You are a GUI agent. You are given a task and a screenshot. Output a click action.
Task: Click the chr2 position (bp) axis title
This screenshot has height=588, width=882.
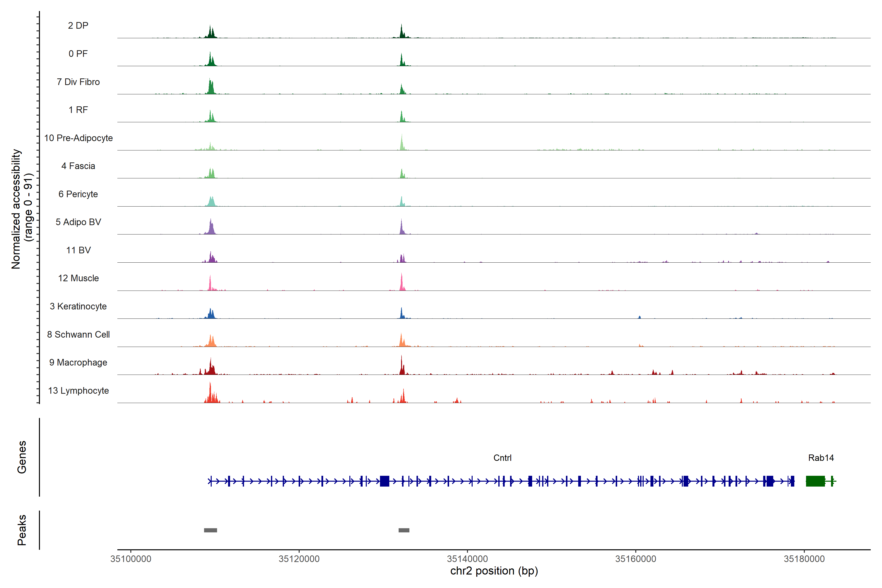[494, 571]
